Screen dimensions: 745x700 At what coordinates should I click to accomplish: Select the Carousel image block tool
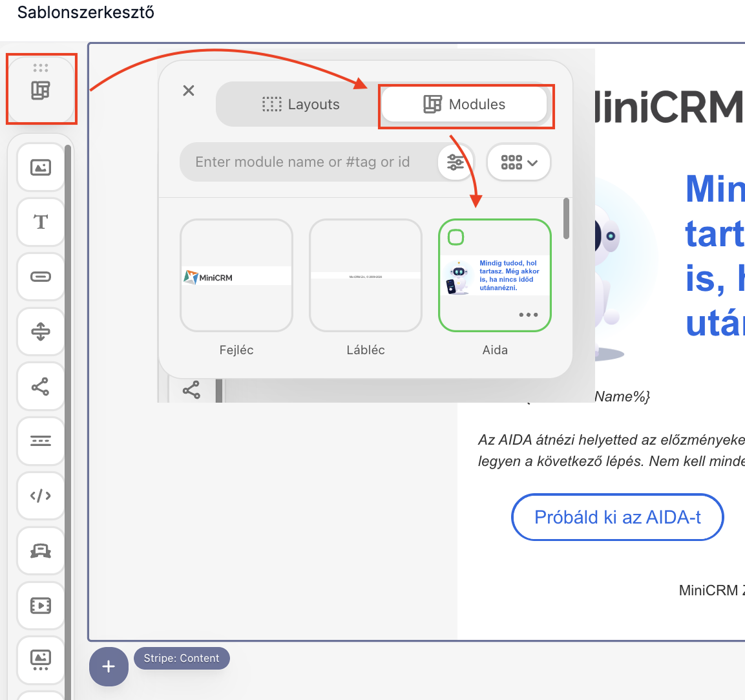coord(41,660)
